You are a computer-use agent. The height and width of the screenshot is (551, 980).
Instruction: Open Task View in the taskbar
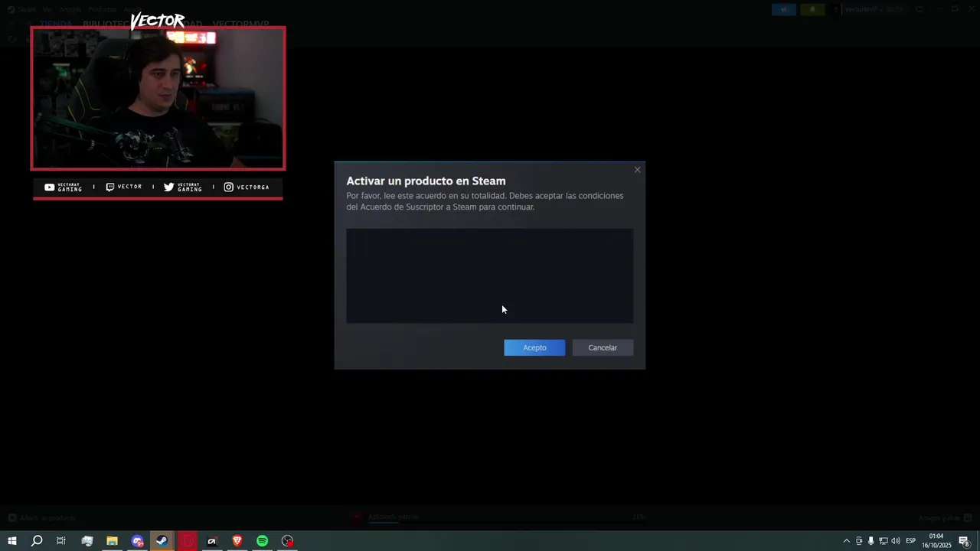click(61, 541)
